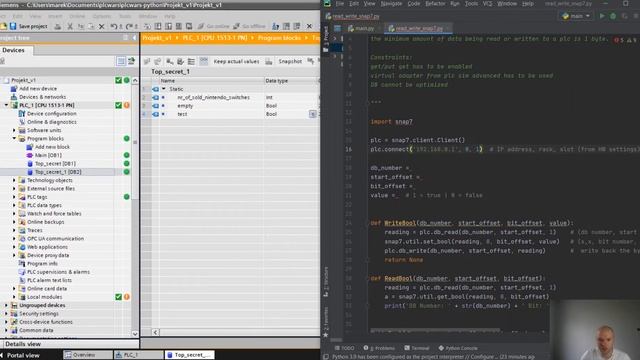Screen dimensions: 640x360
Task: Open PyCharm Navigate menu
Action: pos(391,4)
